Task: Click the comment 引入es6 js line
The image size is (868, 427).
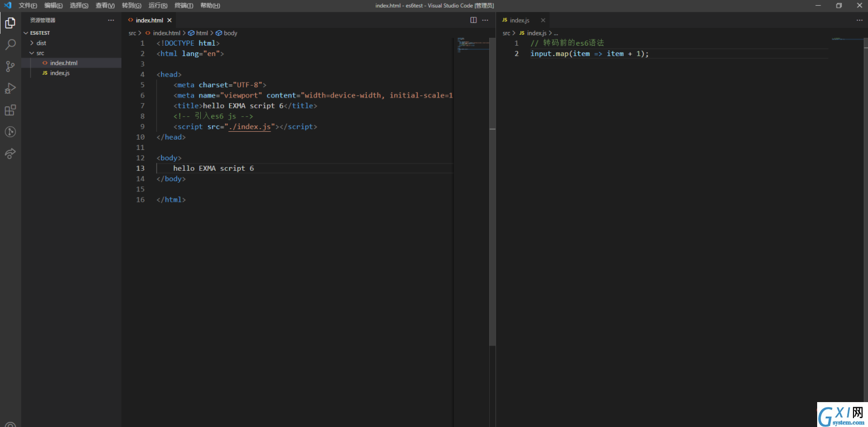Action: 213,116
